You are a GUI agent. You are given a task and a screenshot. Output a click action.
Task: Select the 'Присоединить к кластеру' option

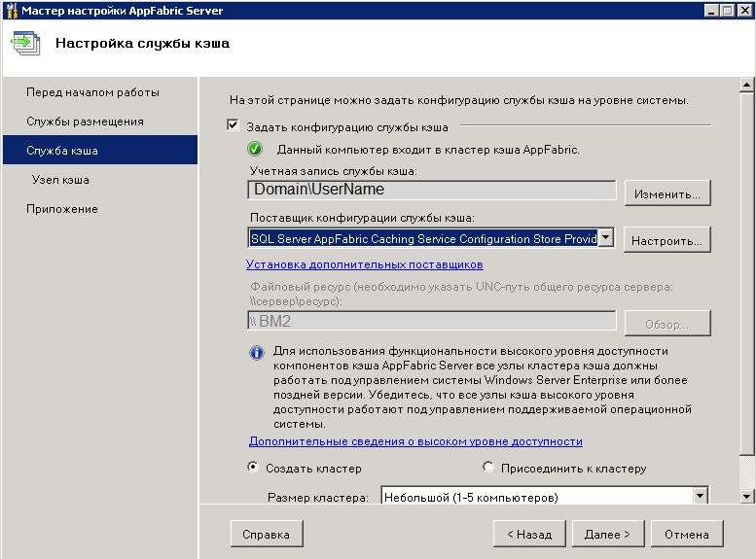[488, 468]
